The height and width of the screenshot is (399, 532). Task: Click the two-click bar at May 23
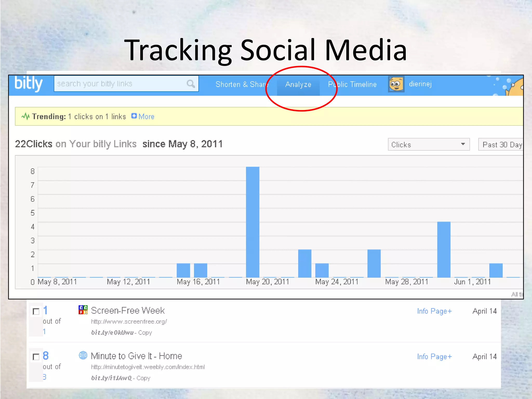pyautogui.click(x=305, y=263)
